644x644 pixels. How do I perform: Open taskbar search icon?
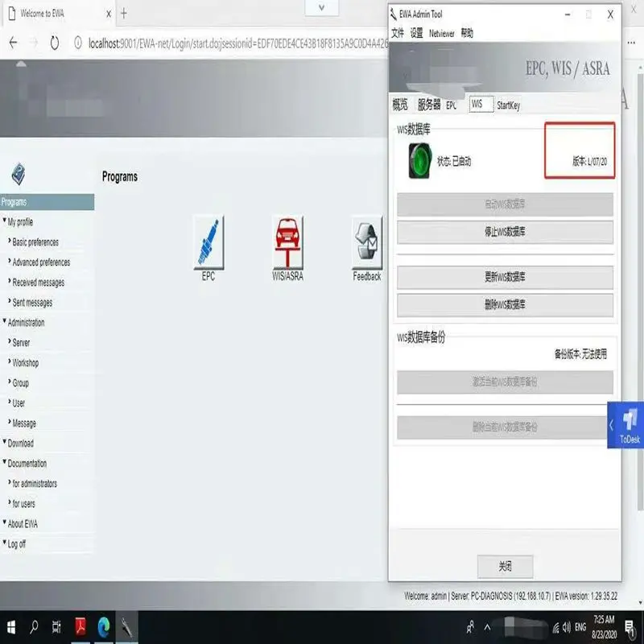click(34, 627)
